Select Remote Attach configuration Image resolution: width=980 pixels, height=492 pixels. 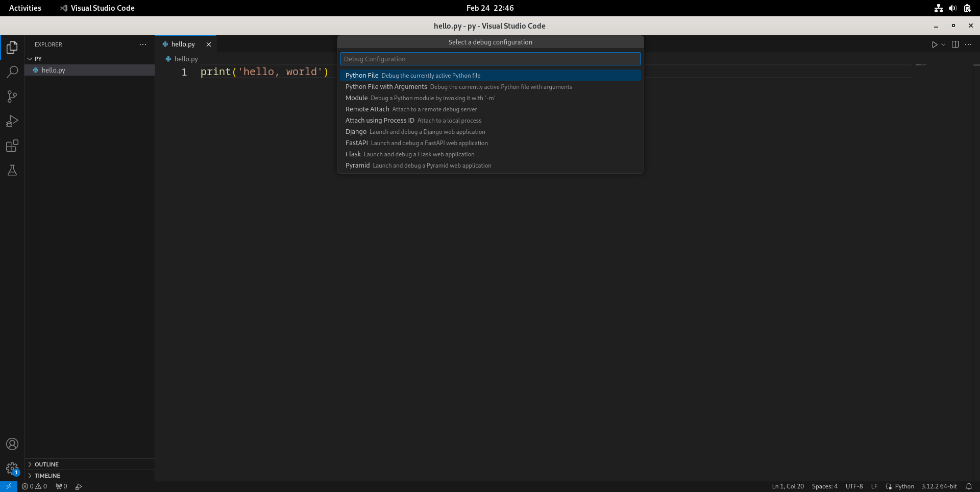click(490, 109)
